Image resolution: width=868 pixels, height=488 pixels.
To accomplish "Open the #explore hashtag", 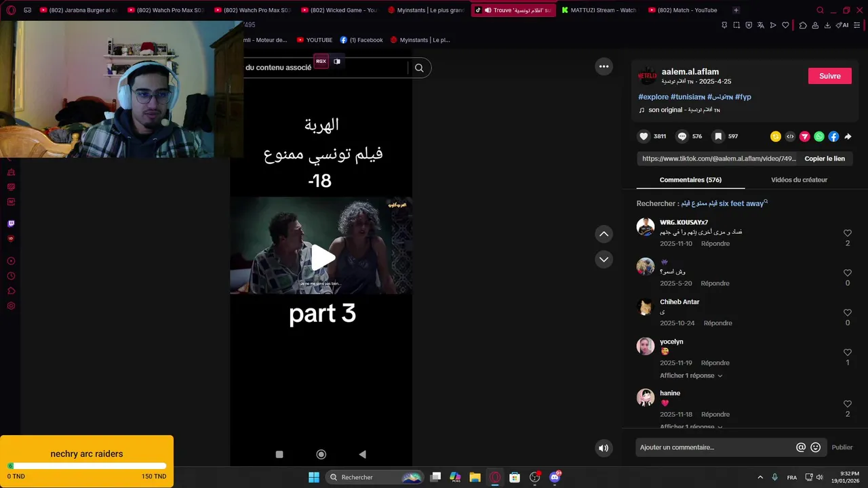I will pos(653,97).
